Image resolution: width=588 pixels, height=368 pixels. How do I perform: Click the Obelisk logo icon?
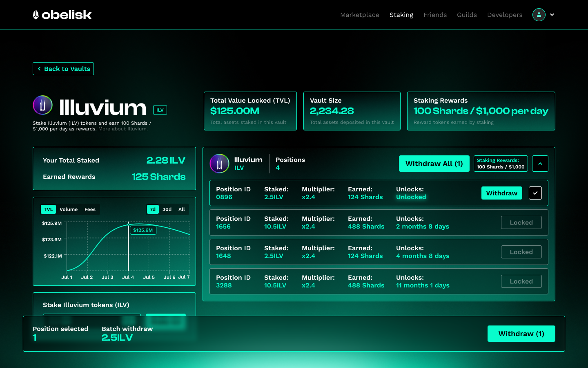coord(36,14)
